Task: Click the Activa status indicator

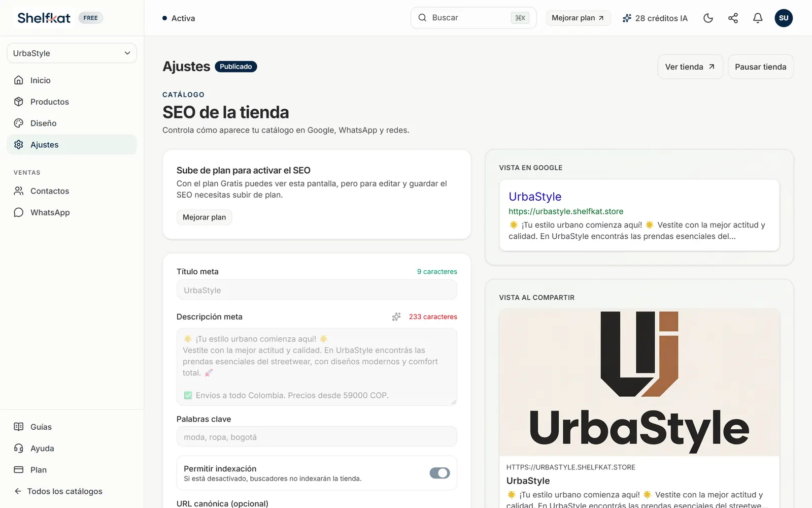Action: pyautogui.click(x=179, y=18)
